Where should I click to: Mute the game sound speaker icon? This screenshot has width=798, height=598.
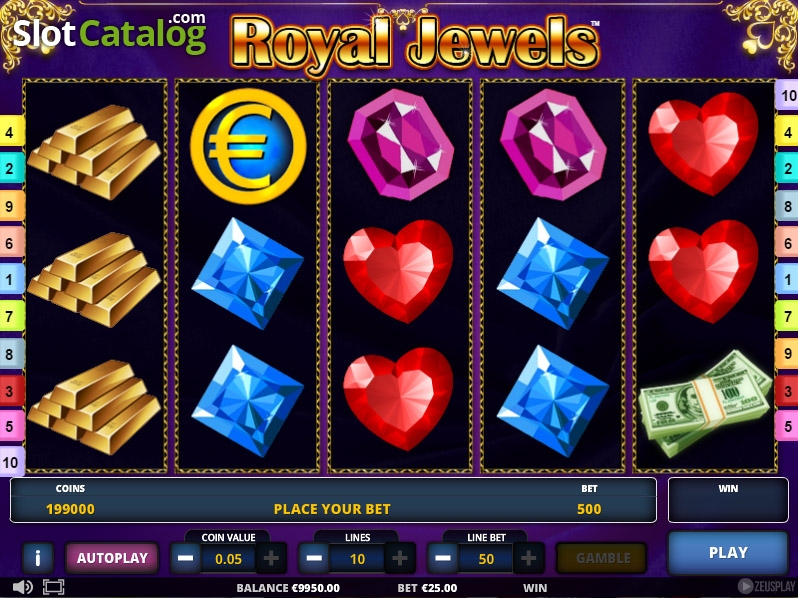coord(22,587)
